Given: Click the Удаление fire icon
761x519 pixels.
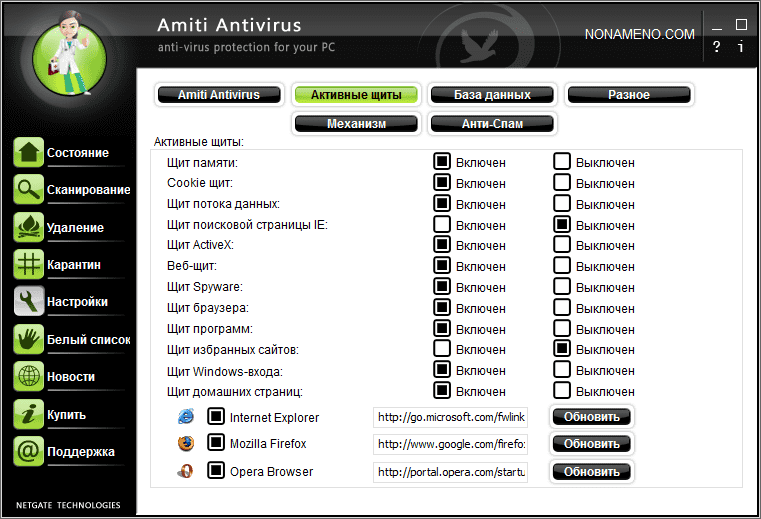Looking at the screenshot, I should point(29,227).
